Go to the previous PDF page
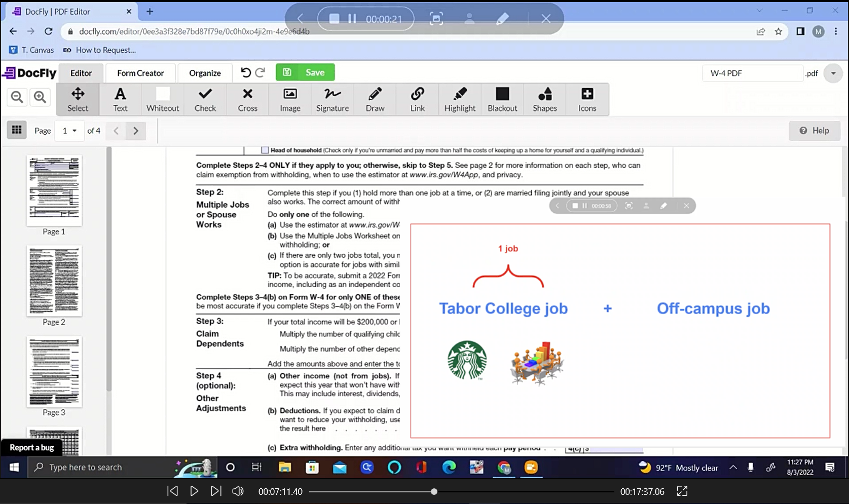The width and height of the screenshot is (849, 504). (116, 131)
